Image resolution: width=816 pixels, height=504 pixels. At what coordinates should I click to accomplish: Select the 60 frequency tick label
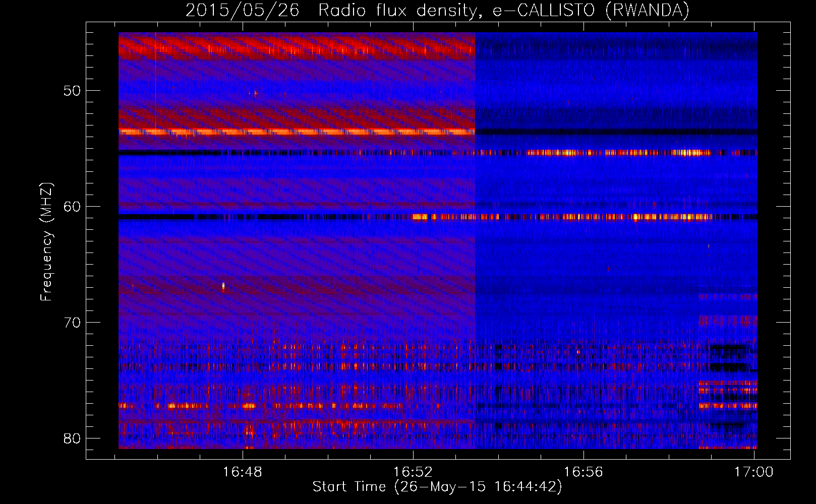point(73,207)
